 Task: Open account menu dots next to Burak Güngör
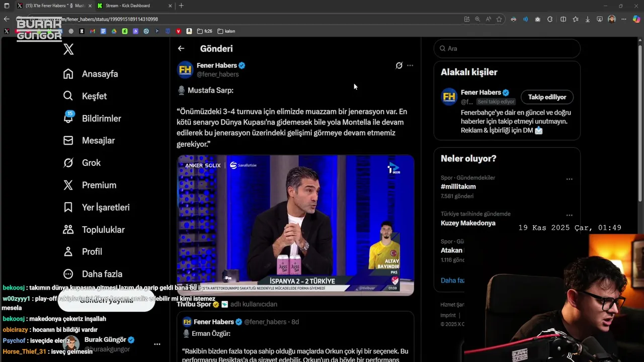(x=157, y=344)
